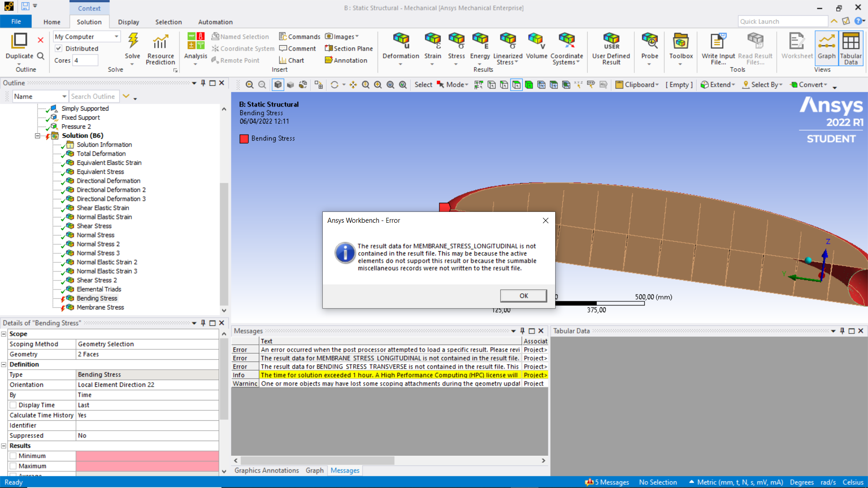The height and width of the screenshot is (488, 868).
Task: Open the Select By dropdown
Action: click(x=762, y=84)
